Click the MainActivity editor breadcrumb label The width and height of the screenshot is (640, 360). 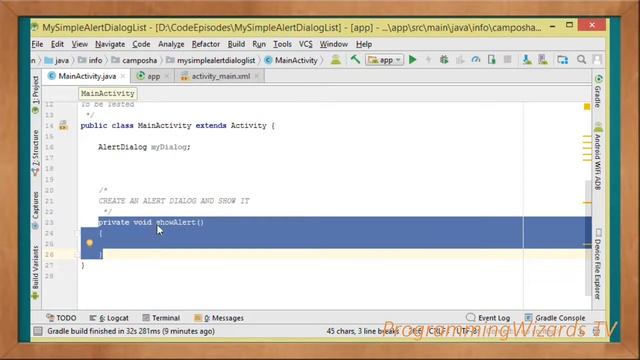click(x=108, y=93)
